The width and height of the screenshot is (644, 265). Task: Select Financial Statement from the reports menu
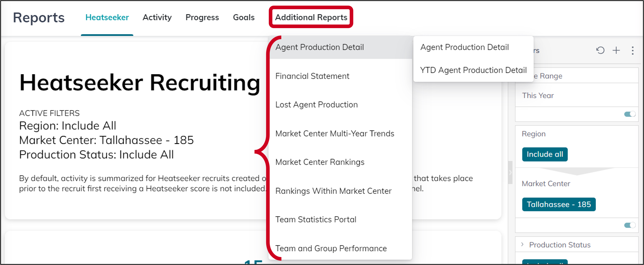click(x=312, y=76)
